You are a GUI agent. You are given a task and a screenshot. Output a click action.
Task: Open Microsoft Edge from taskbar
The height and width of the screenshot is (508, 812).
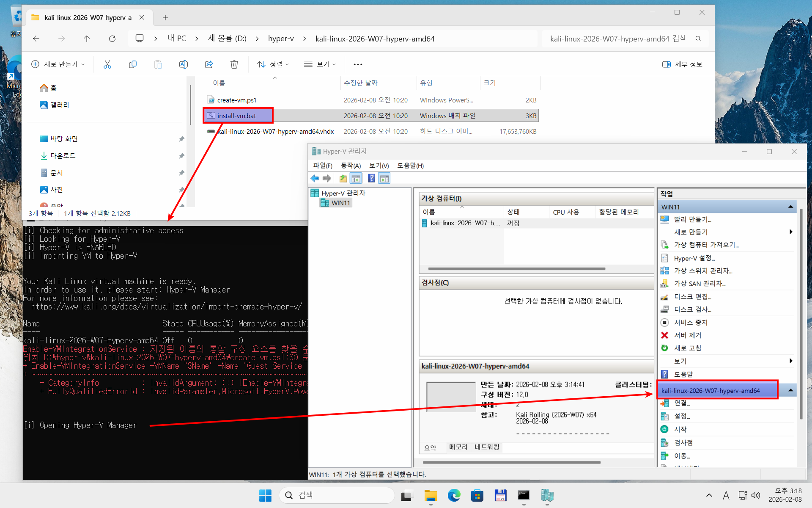[454, 495]
